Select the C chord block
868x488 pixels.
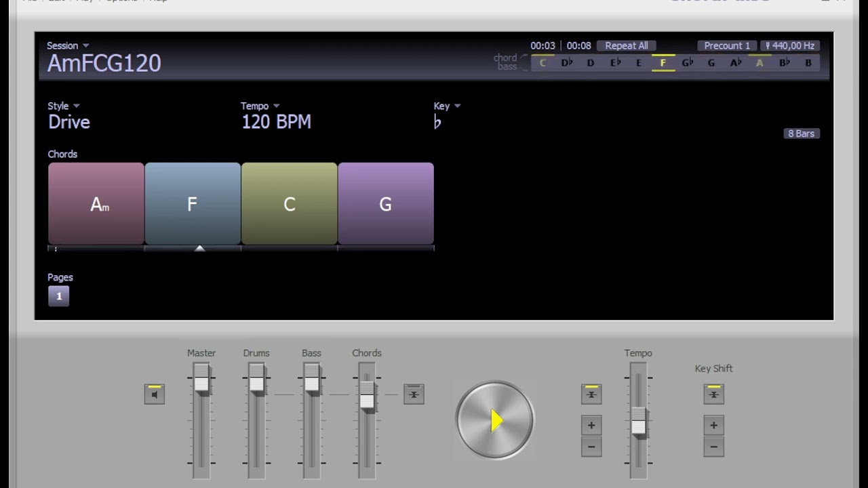[290, 203]
